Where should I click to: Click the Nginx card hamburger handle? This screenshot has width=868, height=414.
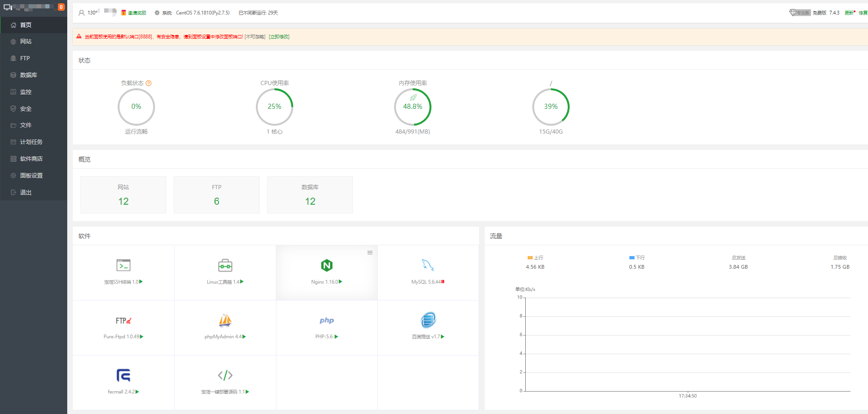click(x=370, y=253)
